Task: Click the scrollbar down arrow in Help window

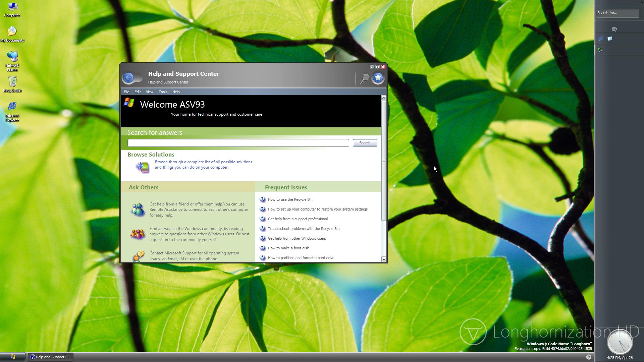Action: (x=384, y=259)
